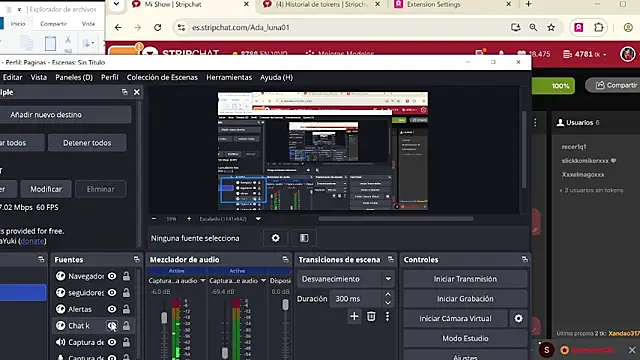640x360 pixels.
Task: Open Desvanecimiento transition dropdown
Action: click(x=346, y=279)
